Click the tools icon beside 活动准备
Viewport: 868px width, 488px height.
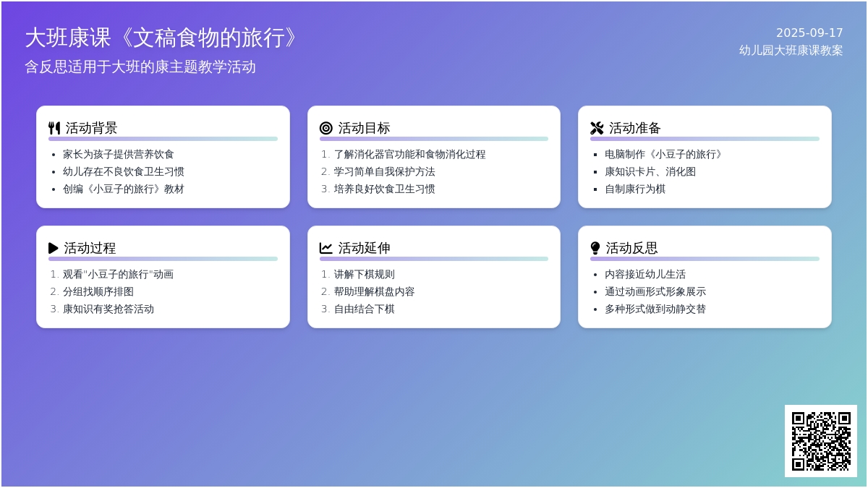tap(597, 128)
